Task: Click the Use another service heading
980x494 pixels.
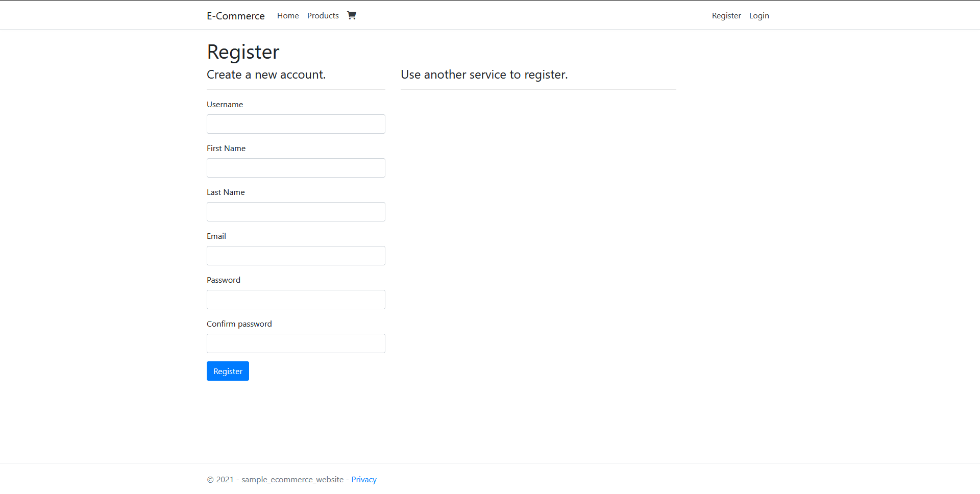Action: pos(483,75)
